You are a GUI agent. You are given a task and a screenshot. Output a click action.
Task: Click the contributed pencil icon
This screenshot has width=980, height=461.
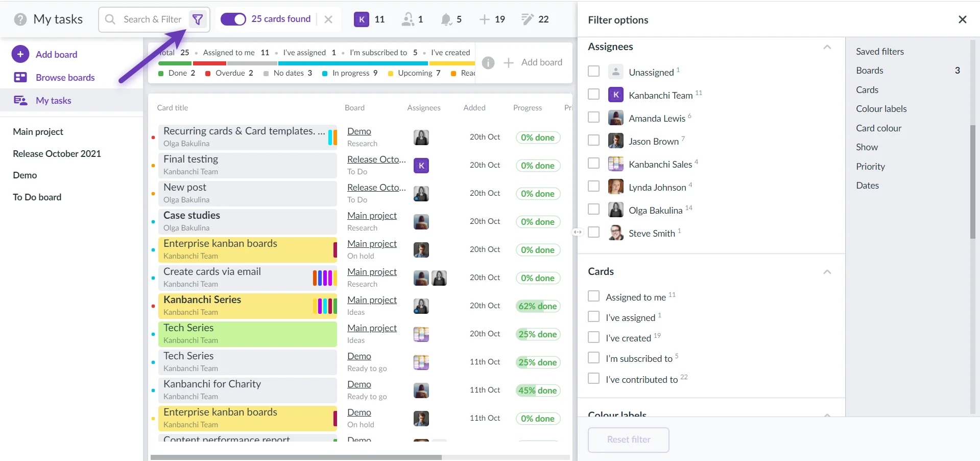pos(527,19)
